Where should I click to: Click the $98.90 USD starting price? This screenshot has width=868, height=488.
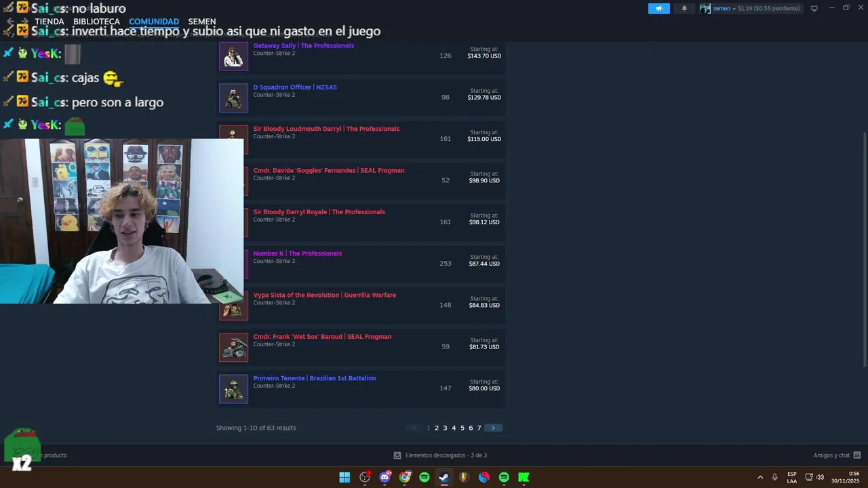484,181
